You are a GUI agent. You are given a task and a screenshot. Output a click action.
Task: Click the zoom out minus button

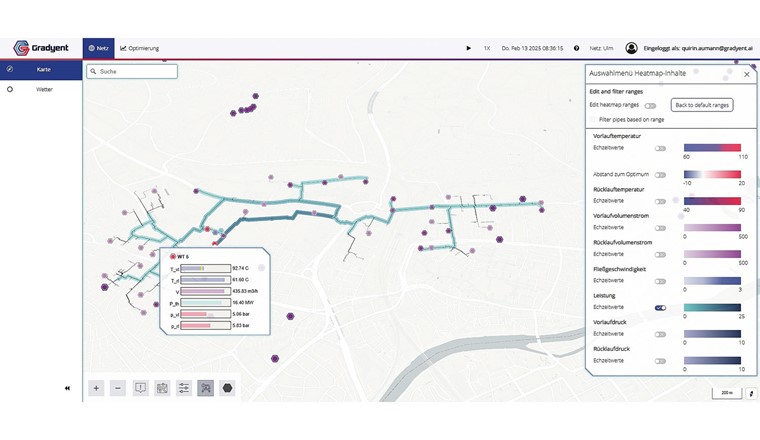(x=118, y=388)
